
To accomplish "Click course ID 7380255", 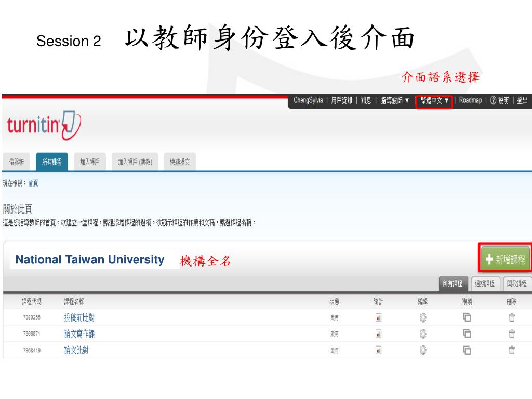I will pyautogui.click(x=32, y=317).
